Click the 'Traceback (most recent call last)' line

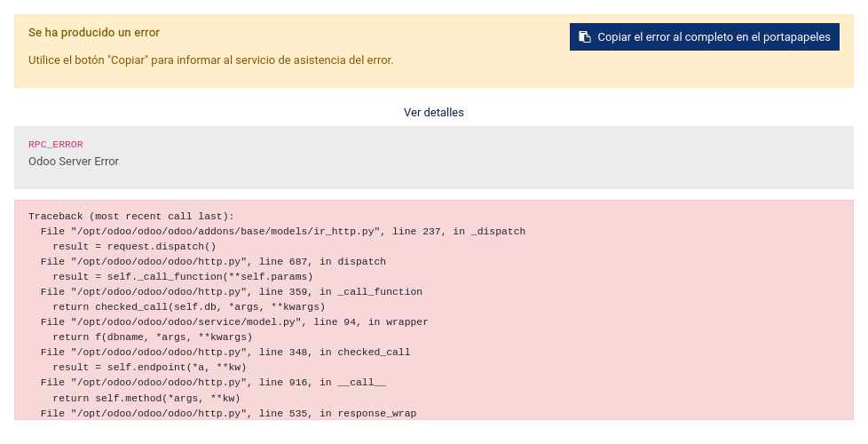tap(131, 217)
